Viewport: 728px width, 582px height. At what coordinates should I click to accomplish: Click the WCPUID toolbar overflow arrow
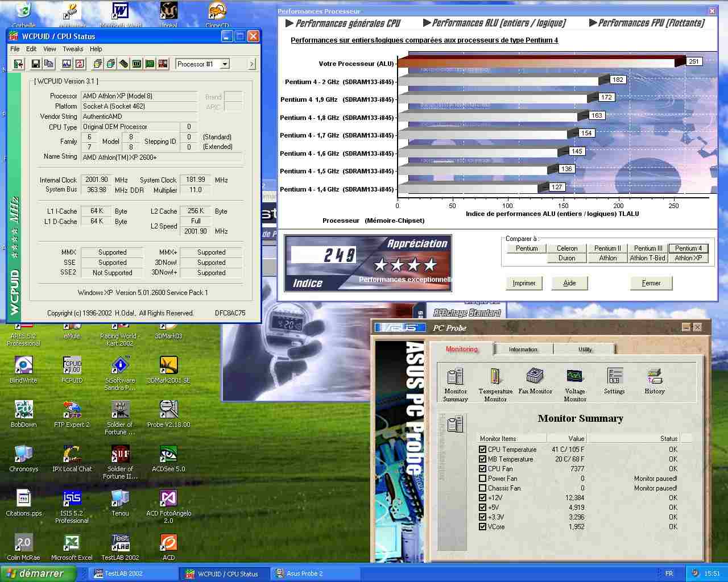[x=252, y=64]
